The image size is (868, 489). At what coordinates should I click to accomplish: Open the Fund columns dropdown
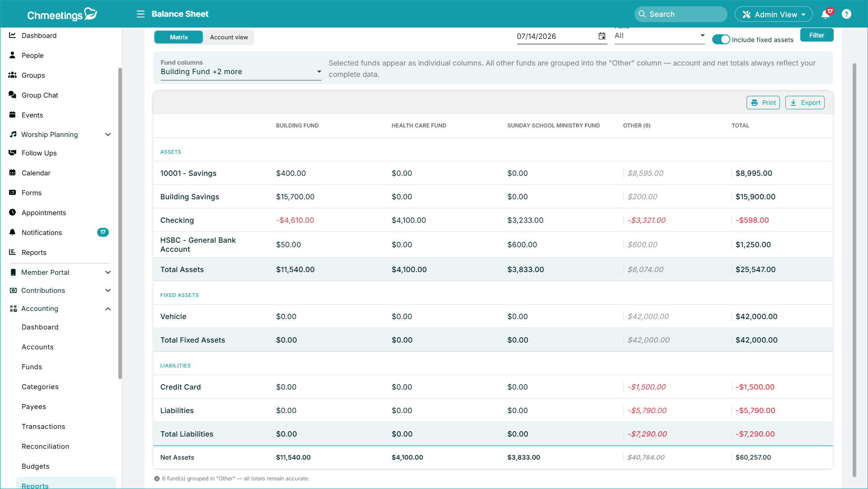click(241, 71)
